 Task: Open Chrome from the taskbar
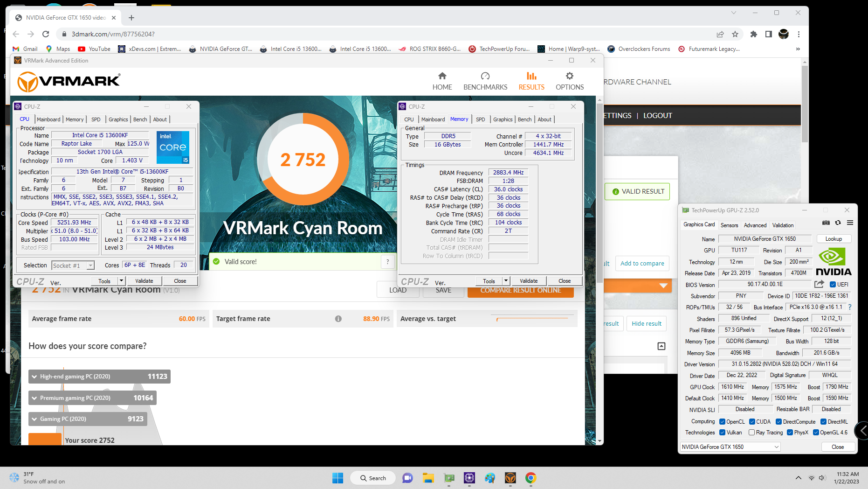(530, 478)
